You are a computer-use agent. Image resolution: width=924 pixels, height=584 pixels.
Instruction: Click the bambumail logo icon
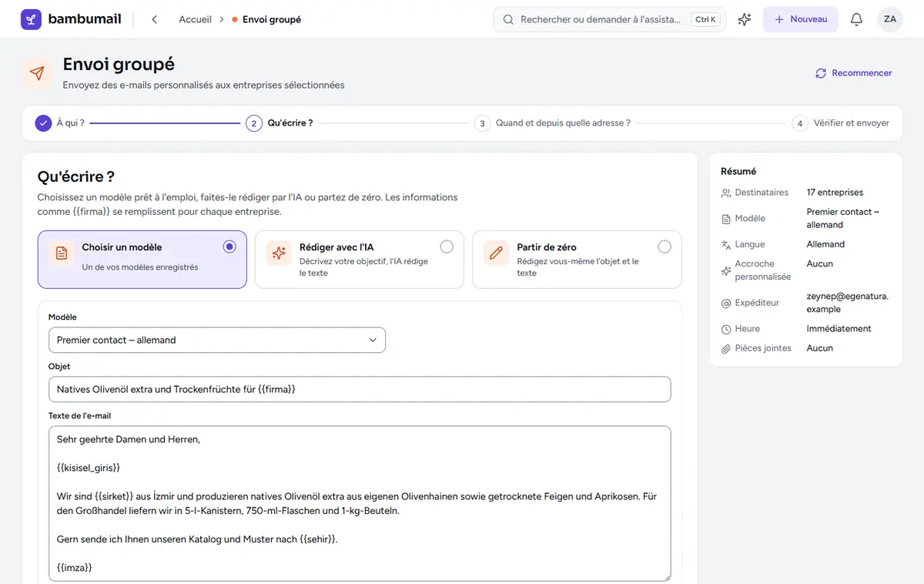click(32, 19)
